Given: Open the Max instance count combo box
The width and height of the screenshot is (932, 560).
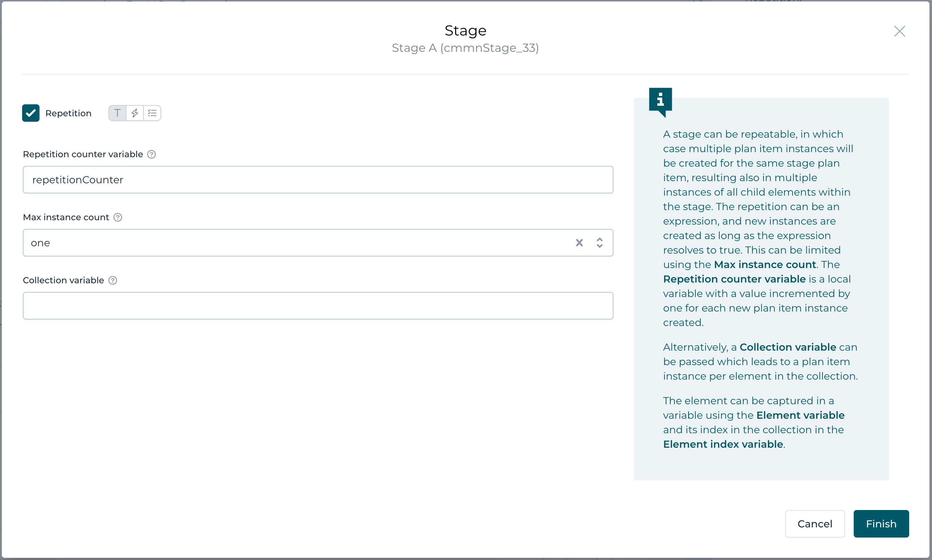Looking at the screenshot, I should (295, 243).
